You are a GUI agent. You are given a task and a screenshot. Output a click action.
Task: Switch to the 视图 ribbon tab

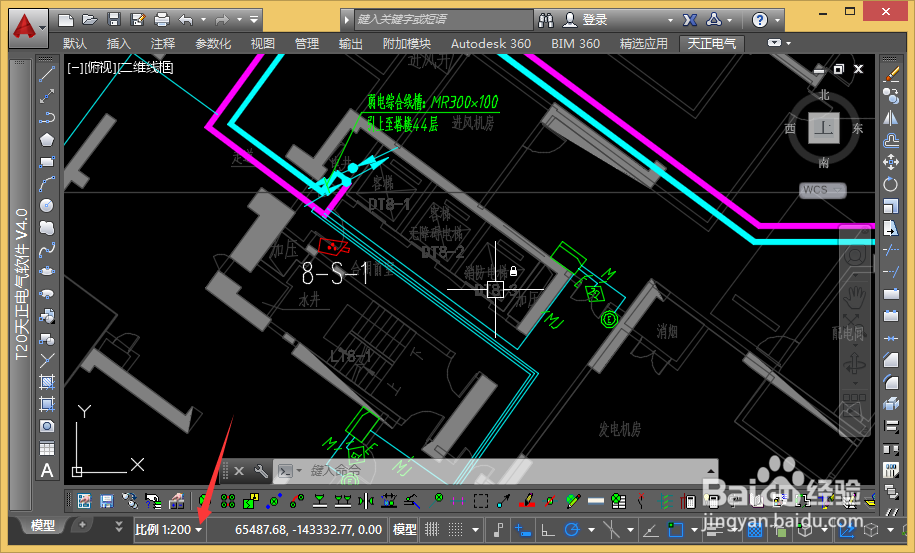pos(263,44)
